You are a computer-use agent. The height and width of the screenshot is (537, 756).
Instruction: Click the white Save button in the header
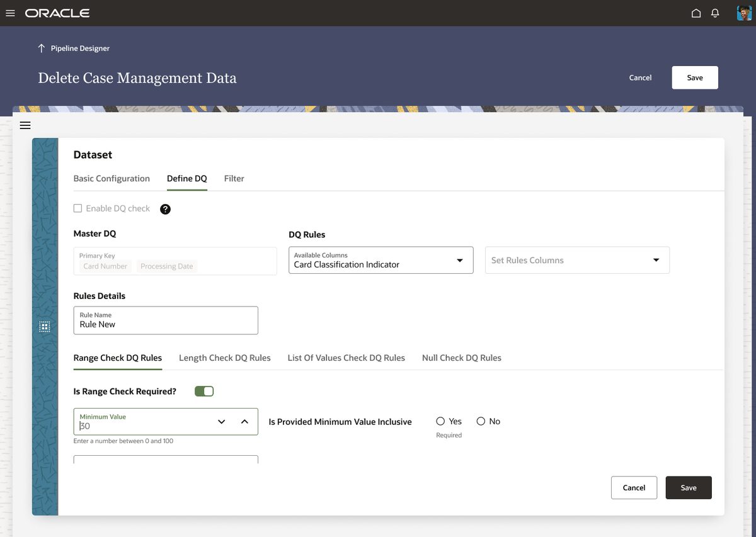click(695, 77)
